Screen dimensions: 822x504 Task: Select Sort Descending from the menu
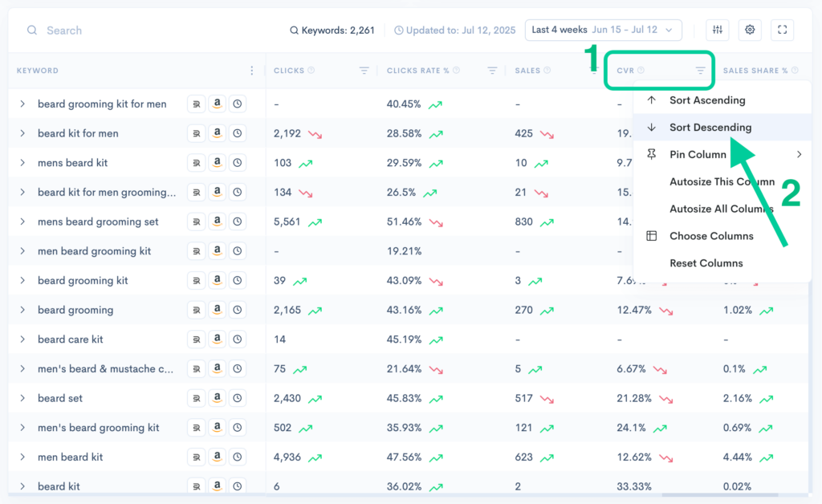click(722, 128)
